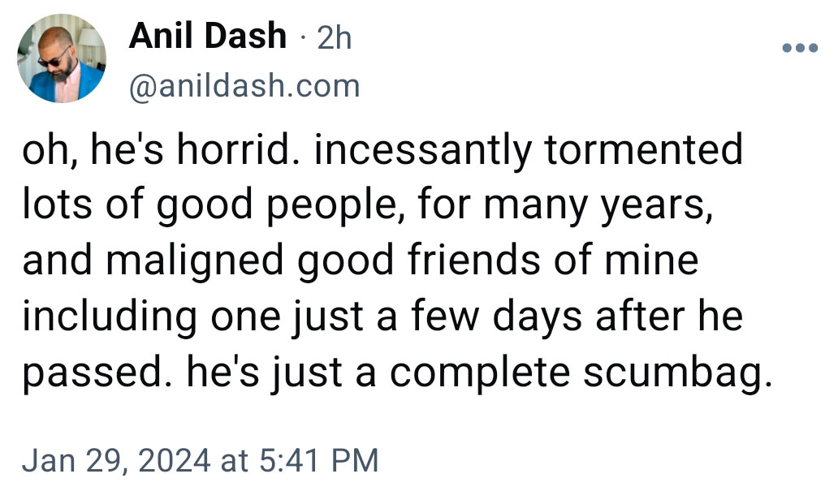Click Anil Dash's profile avatar
The height and width of the screenshot is (504, 838).
coord(62,58)
